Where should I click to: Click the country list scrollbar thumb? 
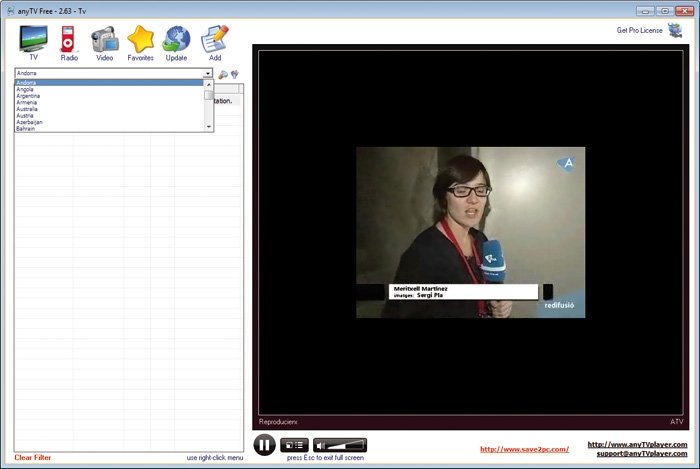pyautogui.click(x=208, y=95)
